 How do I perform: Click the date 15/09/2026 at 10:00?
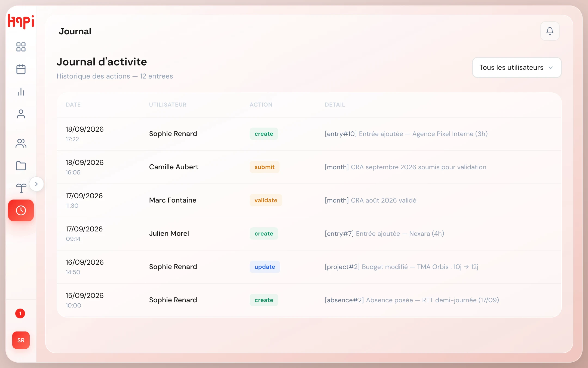[85, 295]
